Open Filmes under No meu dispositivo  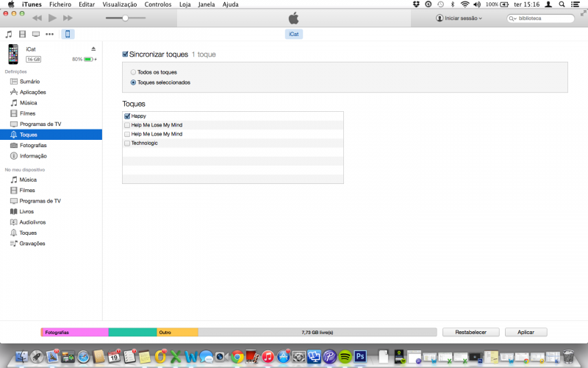pyautogui.click(x=27, y=191)
